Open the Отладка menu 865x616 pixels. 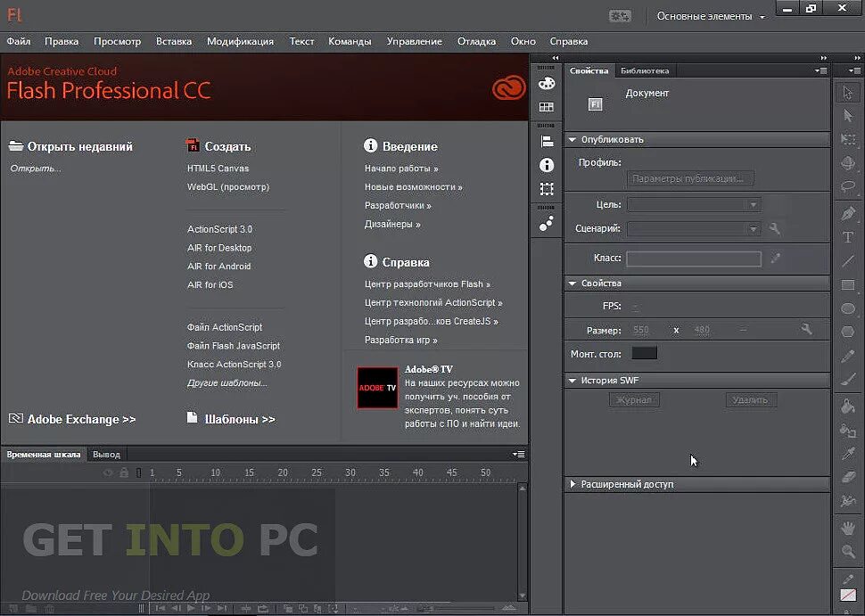(x=476, y=41)
